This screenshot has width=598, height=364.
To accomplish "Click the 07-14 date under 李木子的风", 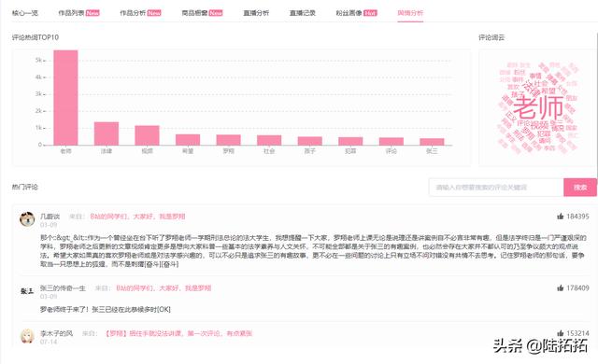I will (x=49, y=342).
